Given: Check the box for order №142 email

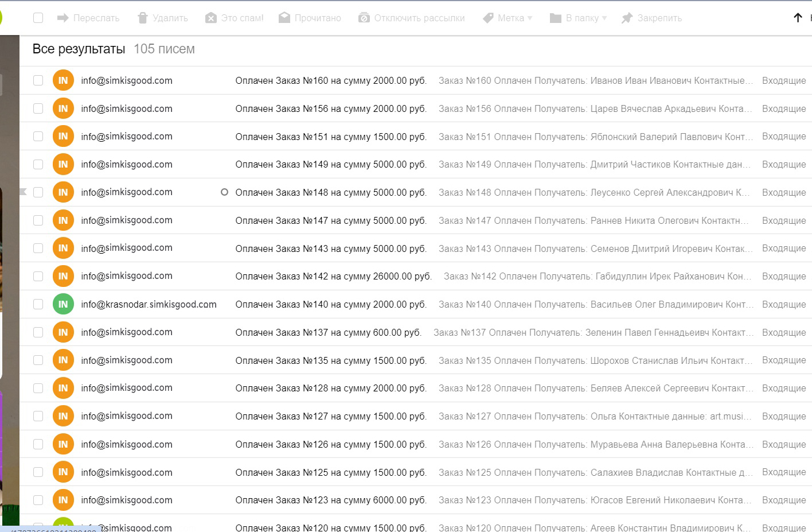Looking at the screenshot, I should coord(38,276).
